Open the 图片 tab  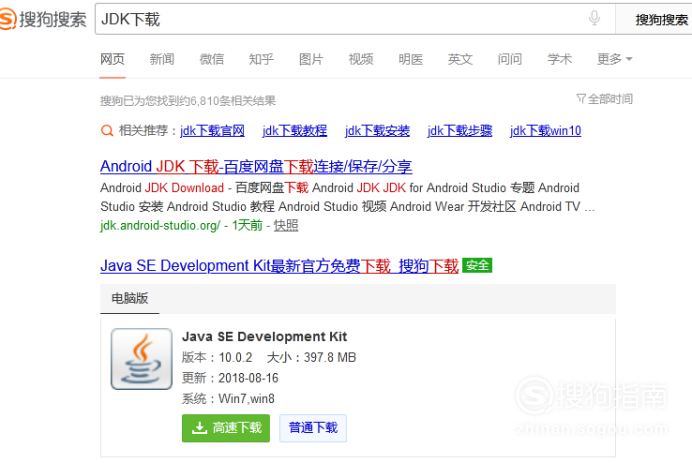coord(311,59)
